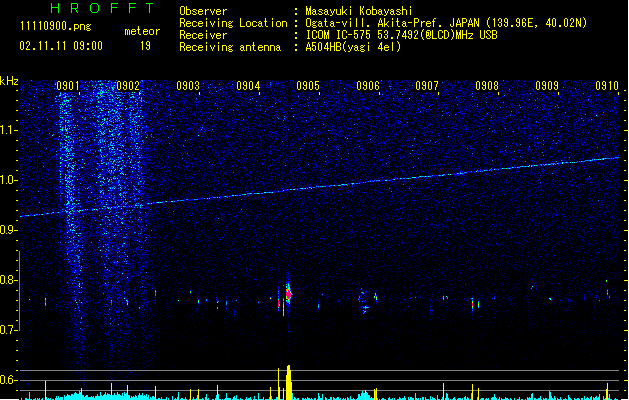Click the Ogata-vill. Akita-Pref. JAPAN location text
Viewport: 629px width, 400px height.
tap(446, 23)
